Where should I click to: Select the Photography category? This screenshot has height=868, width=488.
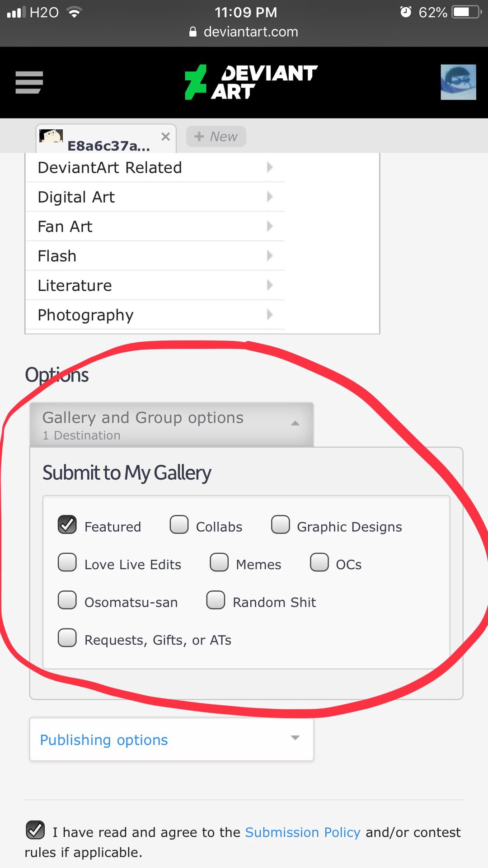[x=155, y=315]
